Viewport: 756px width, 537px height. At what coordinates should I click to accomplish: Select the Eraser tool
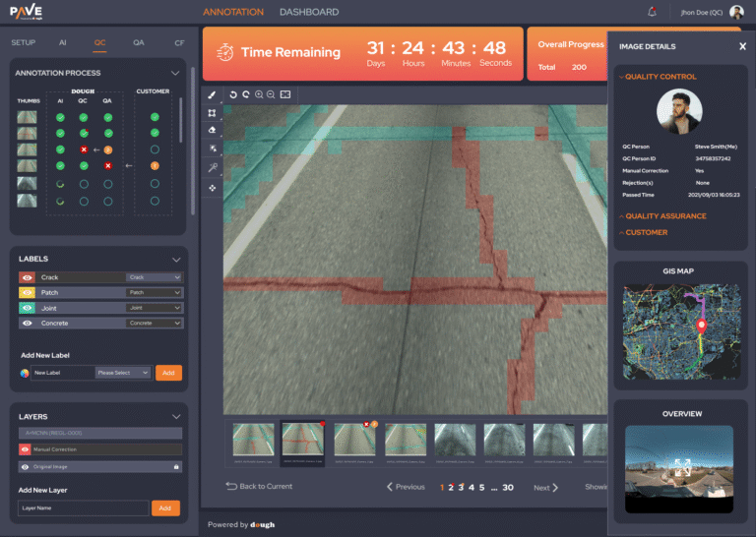click(212, 130)
